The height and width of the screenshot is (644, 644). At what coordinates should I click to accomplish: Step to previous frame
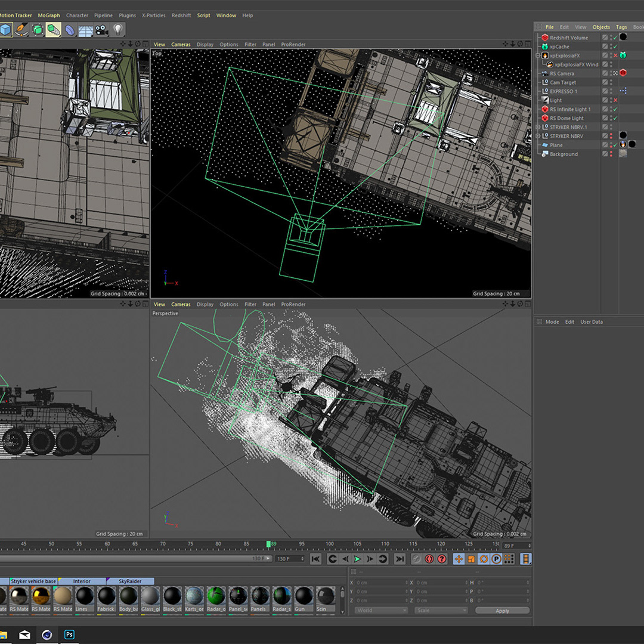345,559
